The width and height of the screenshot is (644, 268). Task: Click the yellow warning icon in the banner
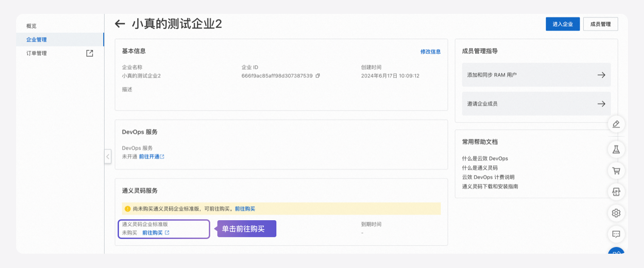(x=127, y=209)
